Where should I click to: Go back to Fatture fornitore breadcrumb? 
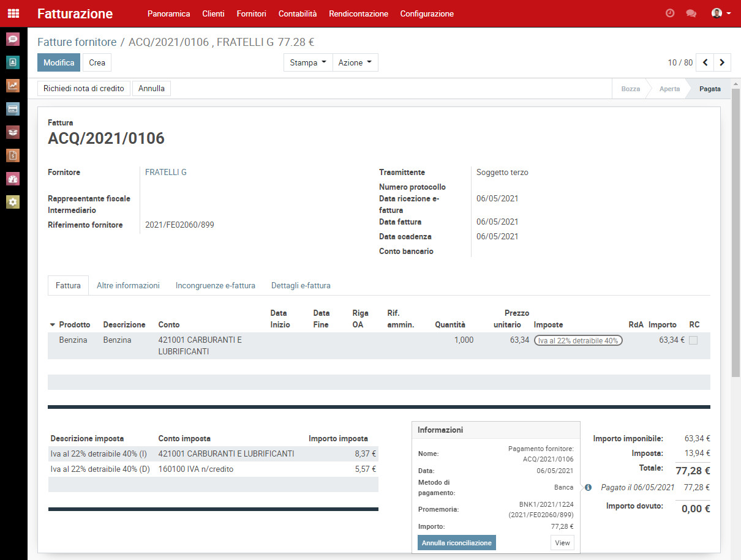click(77, 42)
